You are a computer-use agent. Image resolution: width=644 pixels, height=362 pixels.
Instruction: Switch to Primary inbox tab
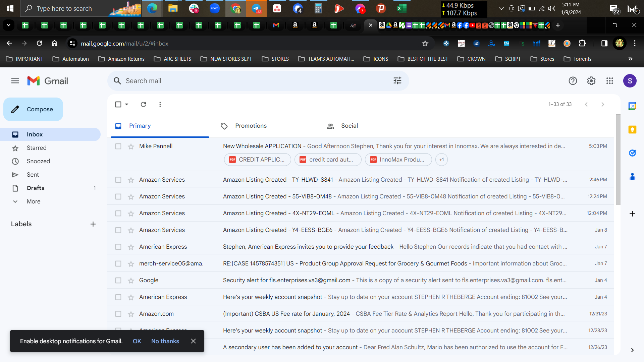(x=160, y=126)
